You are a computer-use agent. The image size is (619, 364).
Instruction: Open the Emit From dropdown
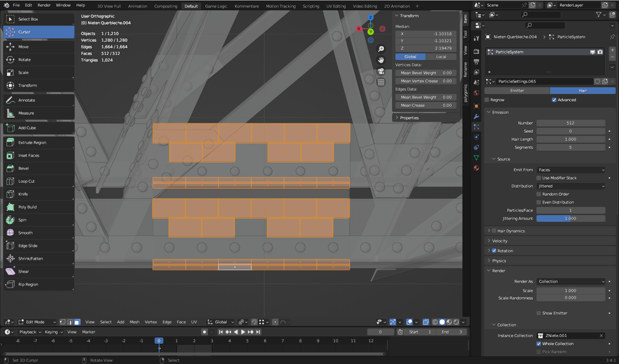pyautogui.click(x=571, y=170)
